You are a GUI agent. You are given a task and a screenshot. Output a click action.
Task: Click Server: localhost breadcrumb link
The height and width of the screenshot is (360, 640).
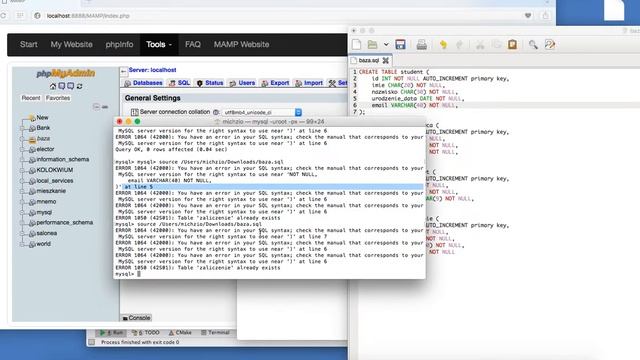[x=152, y=70]
